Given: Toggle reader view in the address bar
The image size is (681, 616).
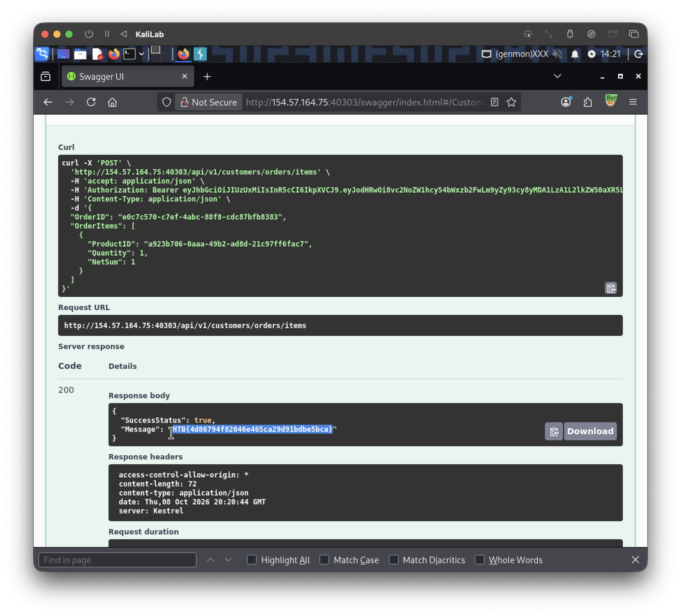Looking at the screenshot, I should coord(494,102).
